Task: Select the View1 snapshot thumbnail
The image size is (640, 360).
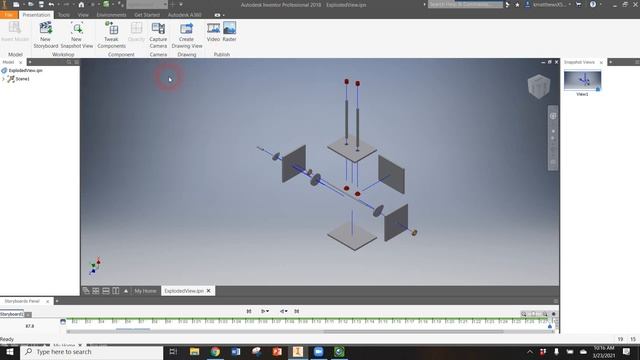Action: tap(582, 80)
